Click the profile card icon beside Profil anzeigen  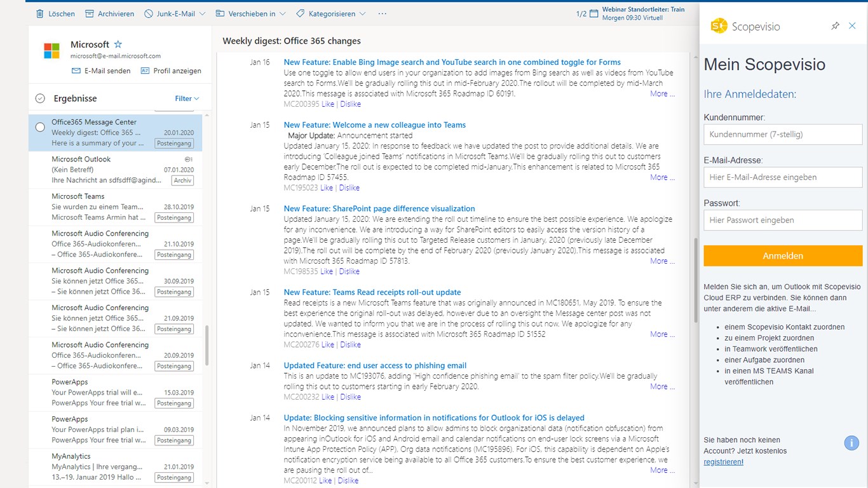click(x=145, y=71)
